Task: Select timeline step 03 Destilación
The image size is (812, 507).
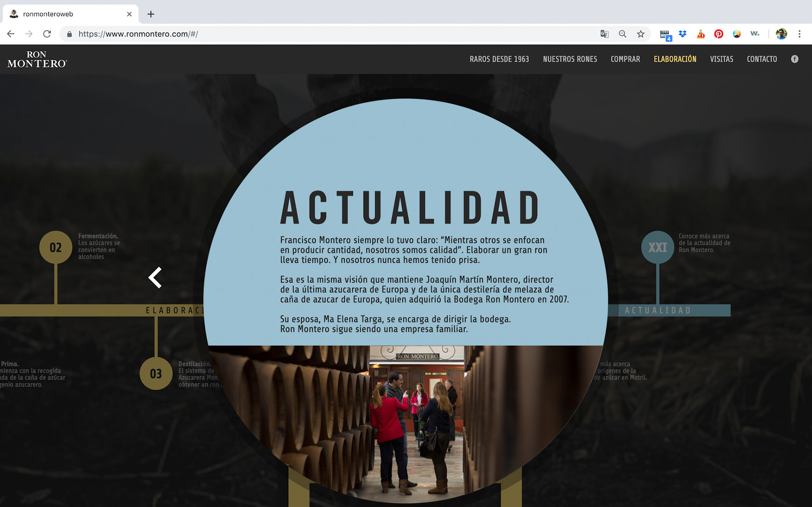Action: [156, 373]
